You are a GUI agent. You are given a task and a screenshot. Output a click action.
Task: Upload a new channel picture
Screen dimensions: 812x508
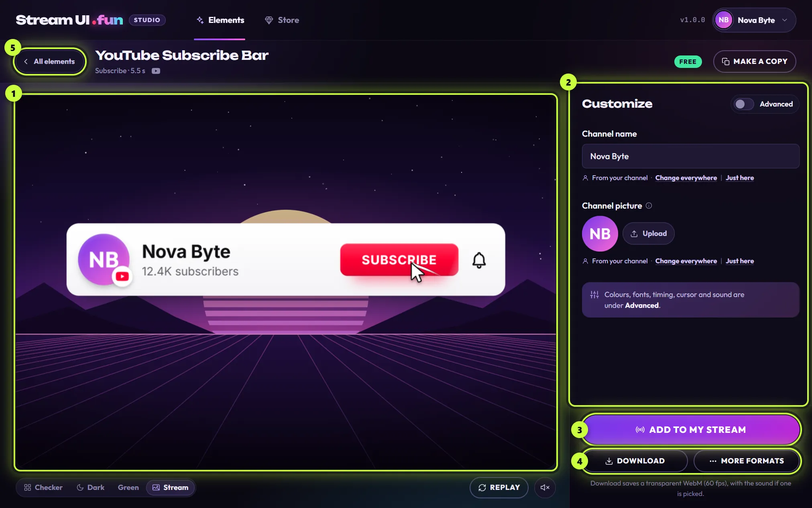(x=648, y=234)
